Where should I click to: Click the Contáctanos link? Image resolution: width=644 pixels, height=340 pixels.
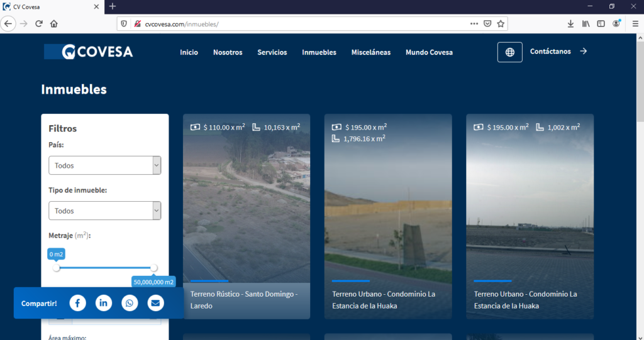pyautogui.click(x=558, y=52)
